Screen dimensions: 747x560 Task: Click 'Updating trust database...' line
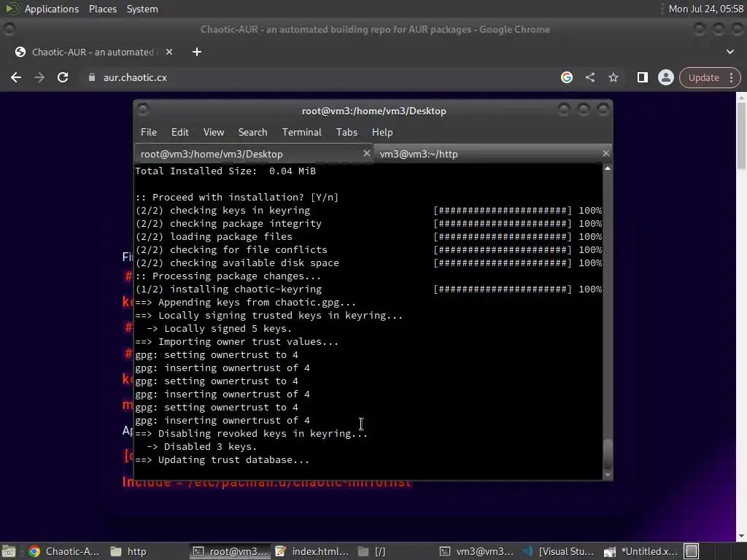click(x=222, y=460)
